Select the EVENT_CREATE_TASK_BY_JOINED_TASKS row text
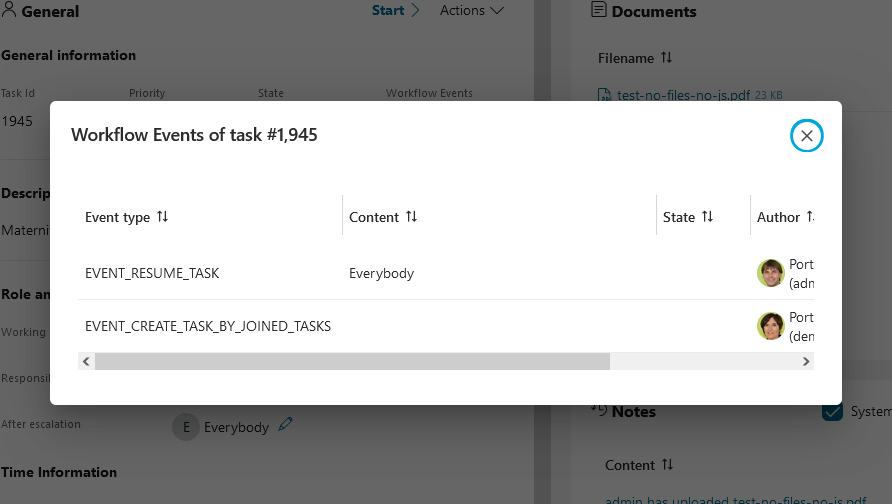Image resolution: width=892 pixels, height=504 pixels. click(208, 326)
